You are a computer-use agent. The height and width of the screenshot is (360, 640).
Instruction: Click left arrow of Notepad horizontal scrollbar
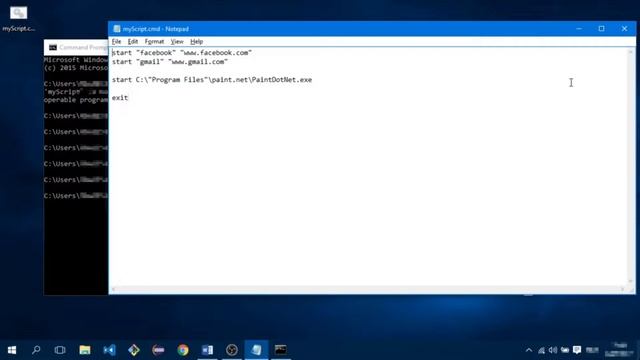113,289
